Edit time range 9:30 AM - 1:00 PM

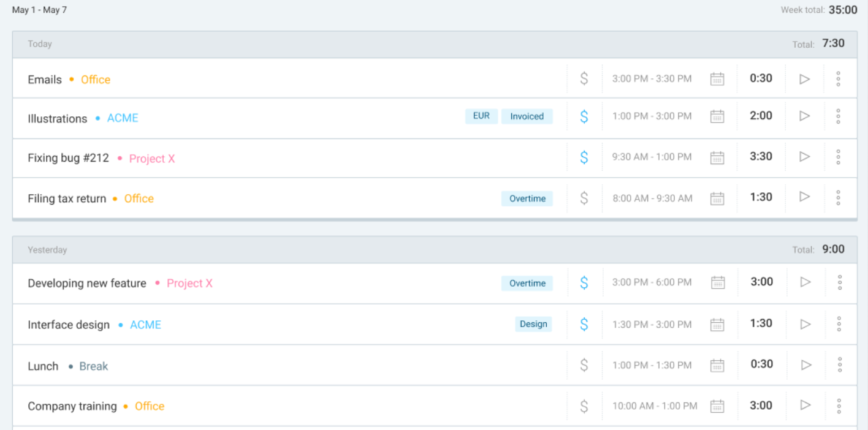(652, 157)
